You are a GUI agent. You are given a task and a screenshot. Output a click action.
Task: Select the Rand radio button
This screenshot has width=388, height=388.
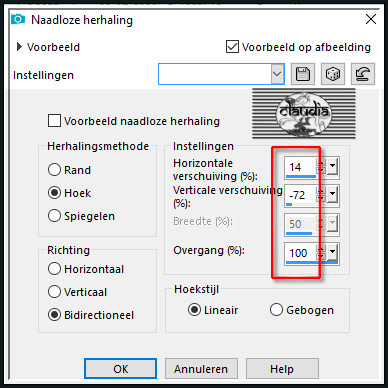(x=54, y=170)
